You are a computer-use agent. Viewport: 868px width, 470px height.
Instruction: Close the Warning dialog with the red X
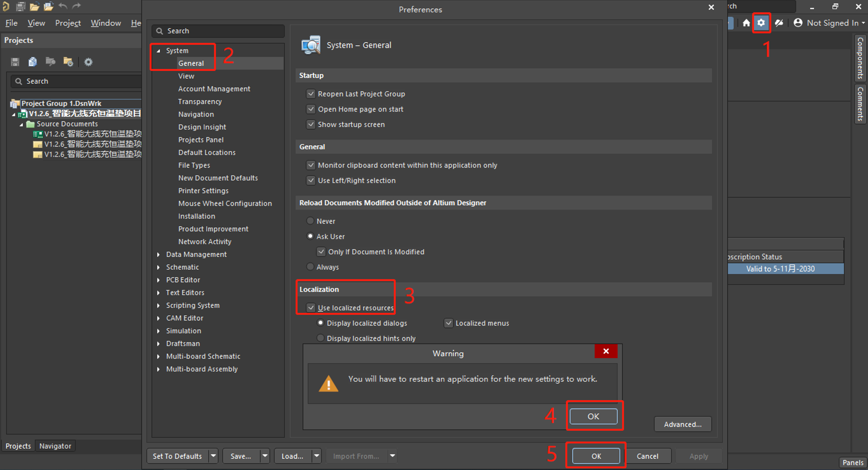point(606,351)
